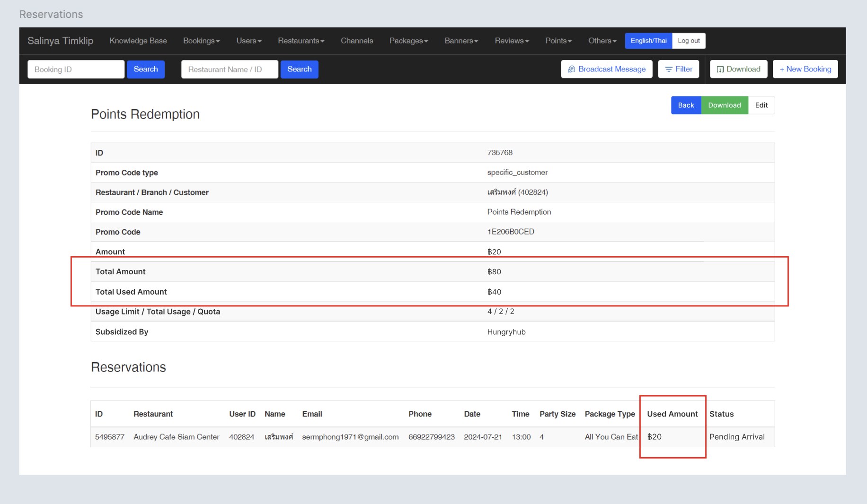Click the toolbar Download icon button

[738, 69]
